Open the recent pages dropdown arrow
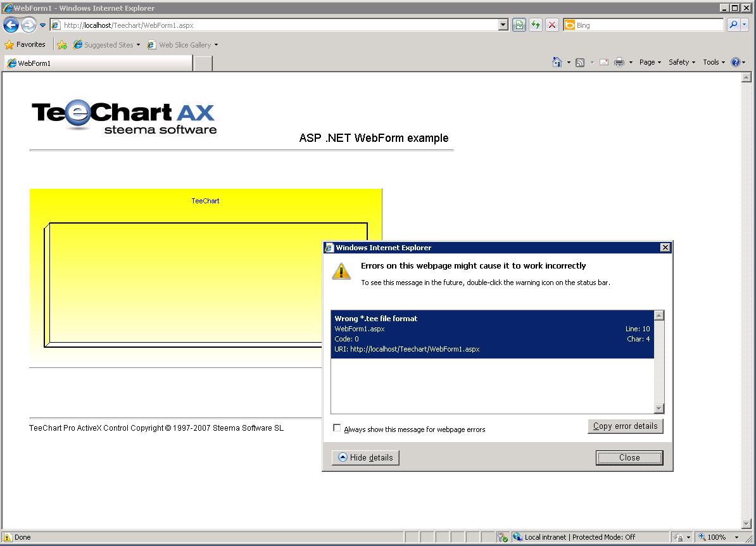Image resolution: width=756 pixels, height=546 pixels. pos(42,25)
